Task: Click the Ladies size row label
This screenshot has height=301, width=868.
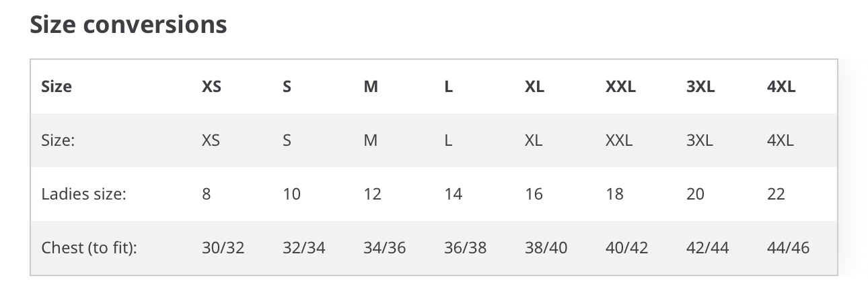Action: (84, 194)
